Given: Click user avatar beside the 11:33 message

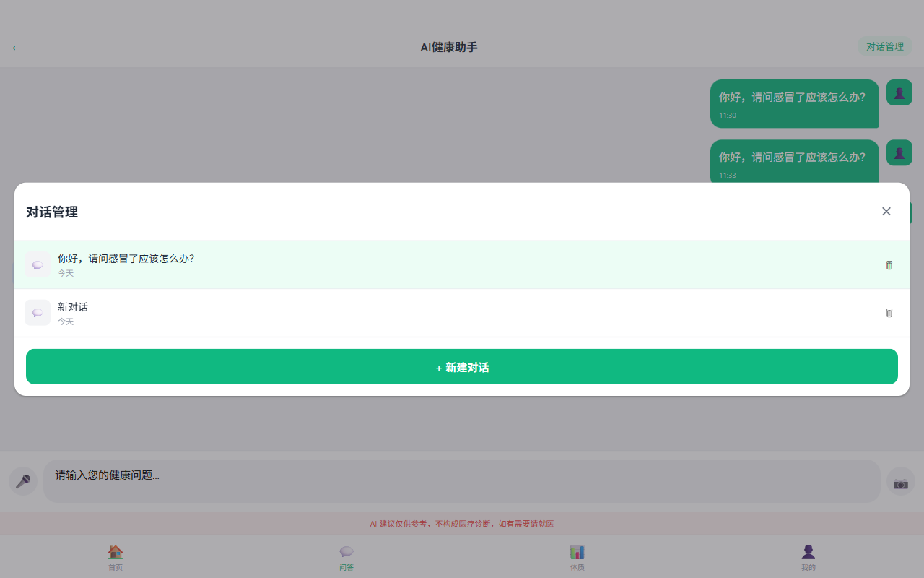Looking at the screenshot, I should tap(899, 152).
